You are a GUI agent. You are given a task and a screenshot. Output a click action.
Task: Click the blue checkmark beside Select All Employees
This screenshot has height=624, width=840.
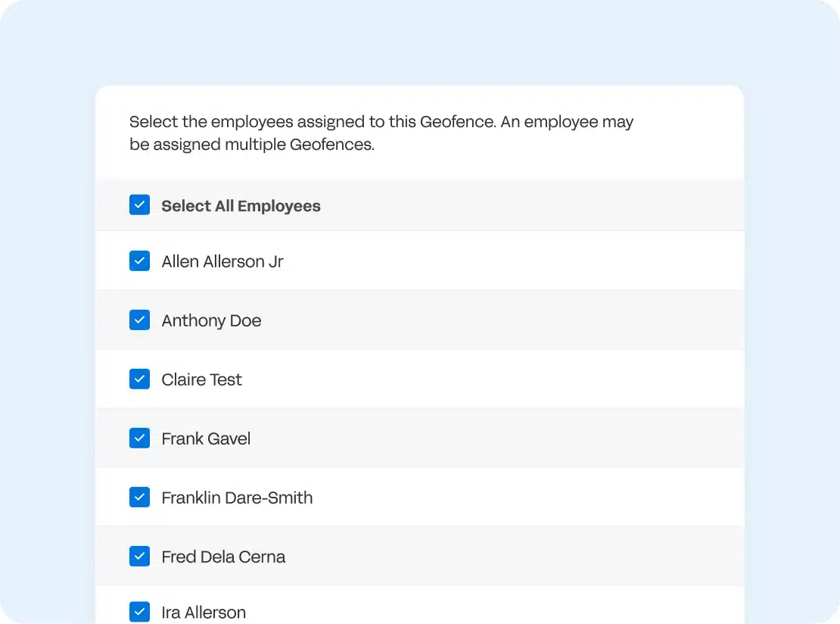[x=139, y=204]
